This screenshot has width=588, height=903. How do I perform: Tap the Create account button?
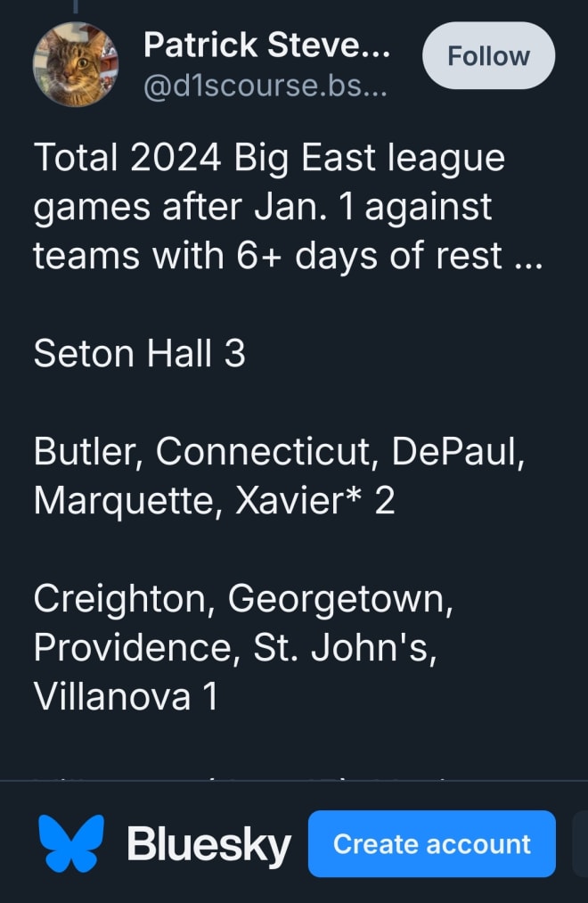pyautogui.click(x=431, y=843)
